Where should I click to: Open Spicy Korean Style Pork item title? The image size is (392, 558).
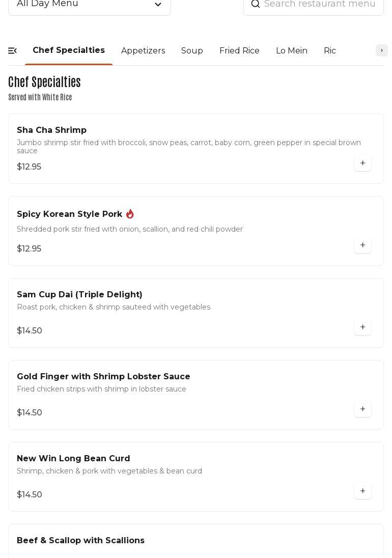click(69, 214)
